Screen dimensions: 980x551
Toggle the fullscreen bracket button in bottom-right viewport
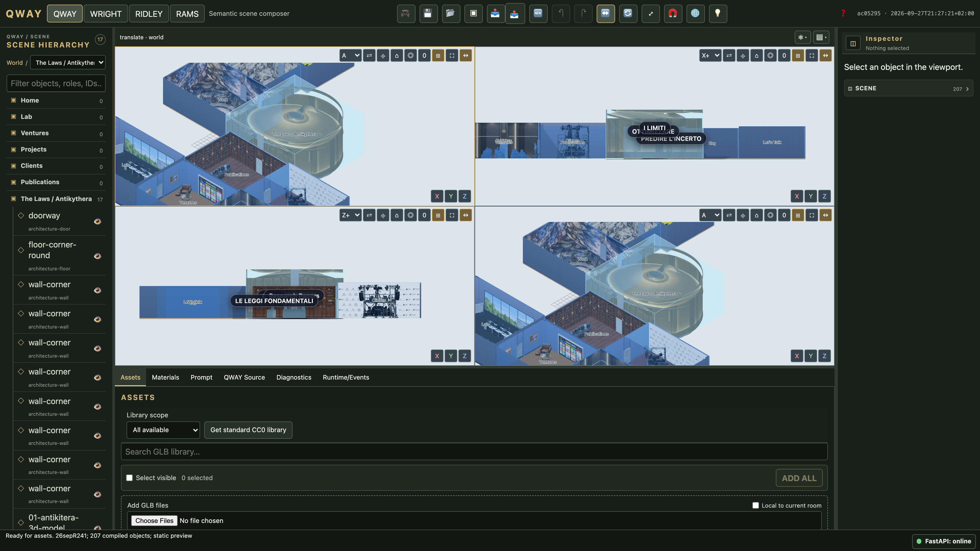[x=812, y=215]
